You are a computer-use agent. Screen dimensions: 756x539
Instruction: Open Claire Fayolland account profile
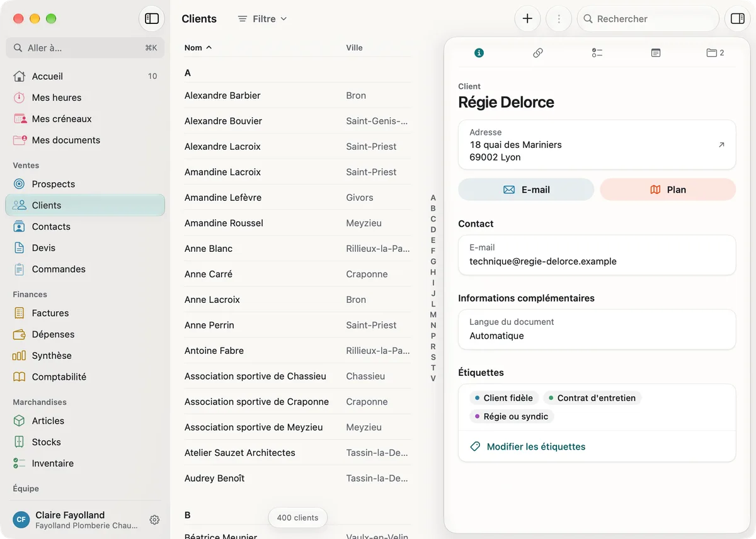(x=76, y=519)
